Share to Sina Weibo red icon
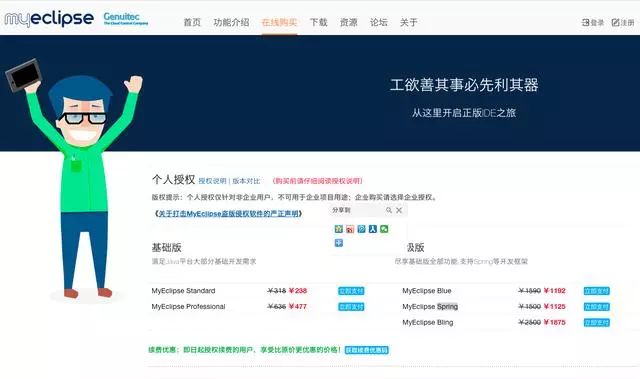640x379 pixels. click(x=350, y=229)
